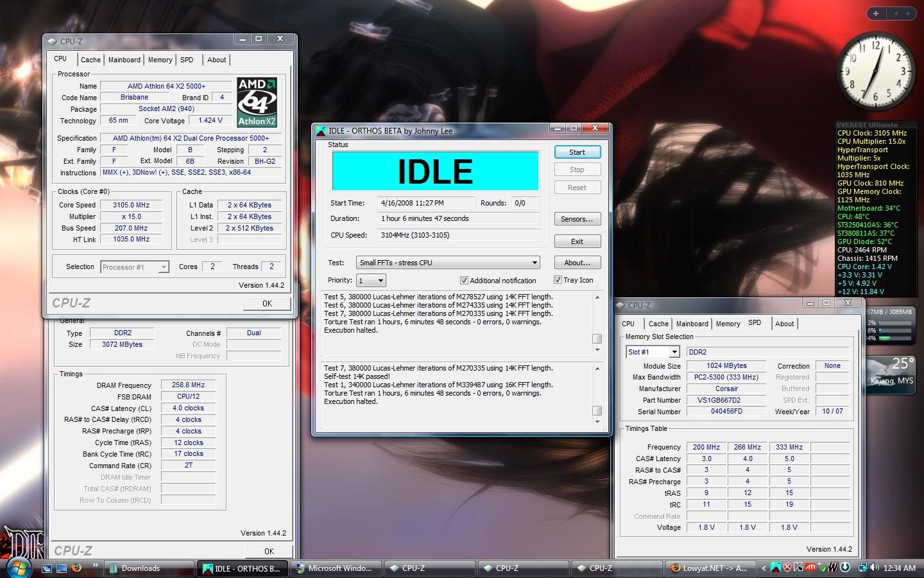Open the network tray icon
Screen dimensions: 924x578
[x=863, y=568]
